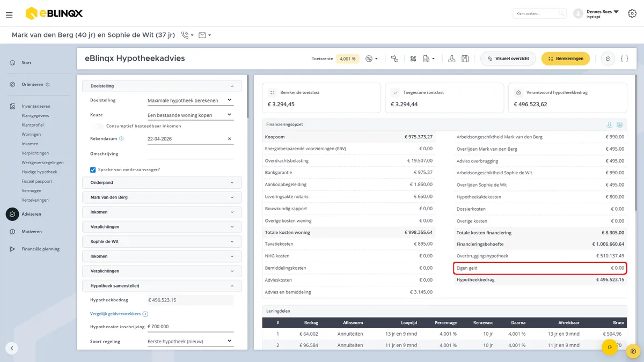Click the chart icon in Financieringsopzet header

[x=620, y=124]
